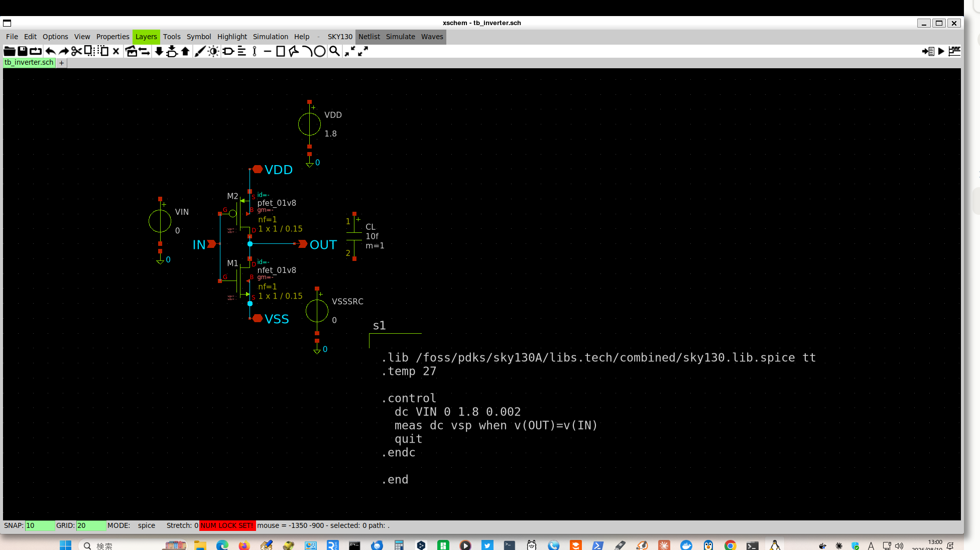Screen dimensions: 980x550
Task: Select the arc drawing tool
Action: coord(307,51)
